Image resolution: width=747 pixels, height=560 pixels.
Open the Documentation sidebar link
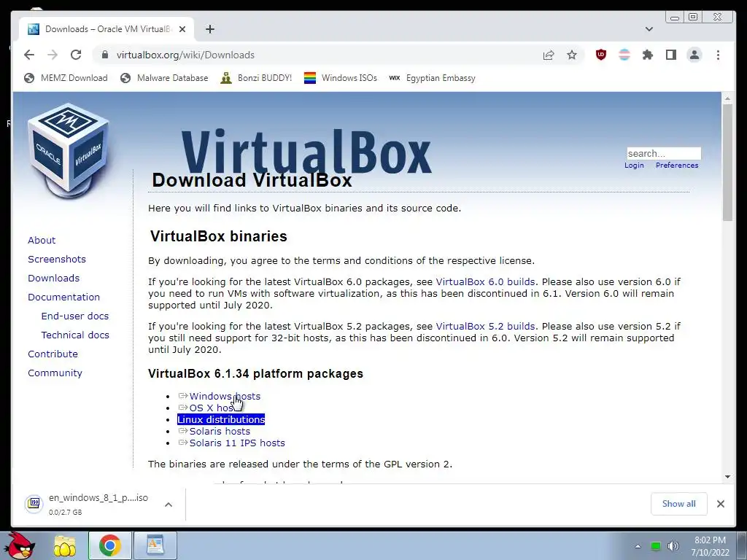(64, 297)
